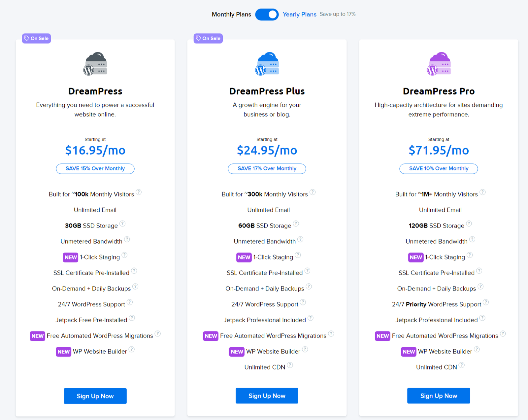
Task: Click Sign Up Now for DreamPress Plus
Action: [267, 396]
